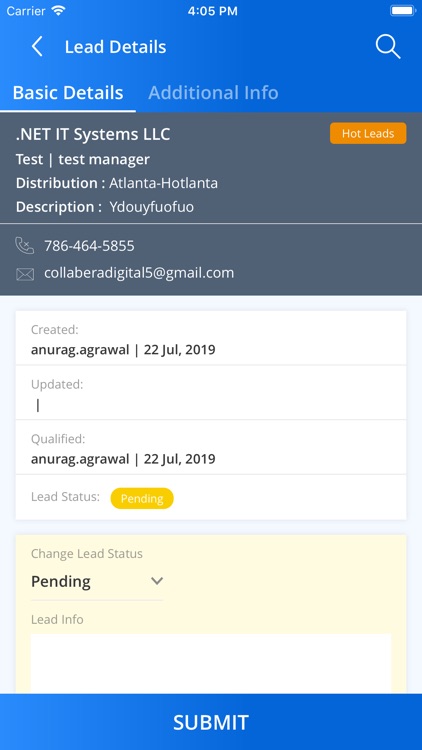Open the Additional Info tab

[x=213, y=92]
